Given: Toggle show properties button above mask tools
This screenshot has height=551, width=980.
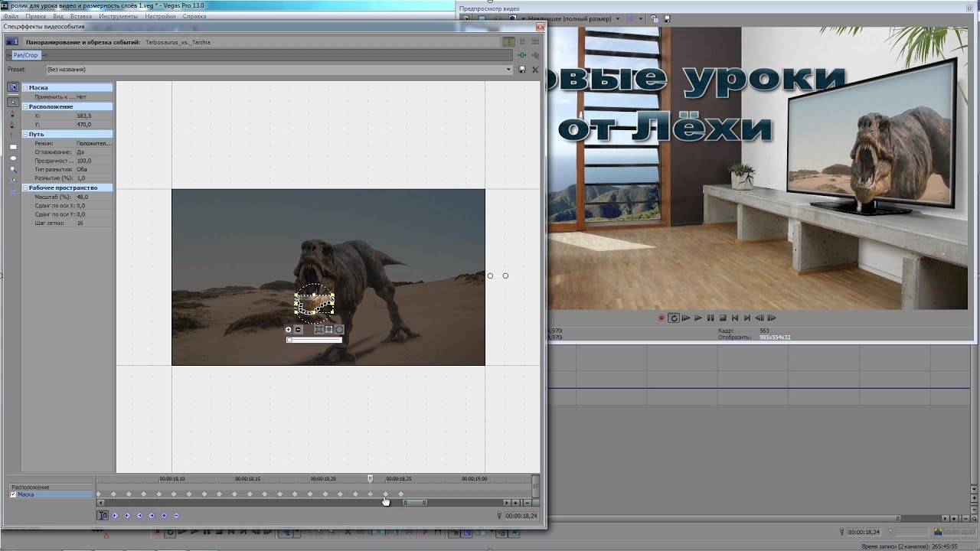Looking at the screenshot, I should [13, 87].
